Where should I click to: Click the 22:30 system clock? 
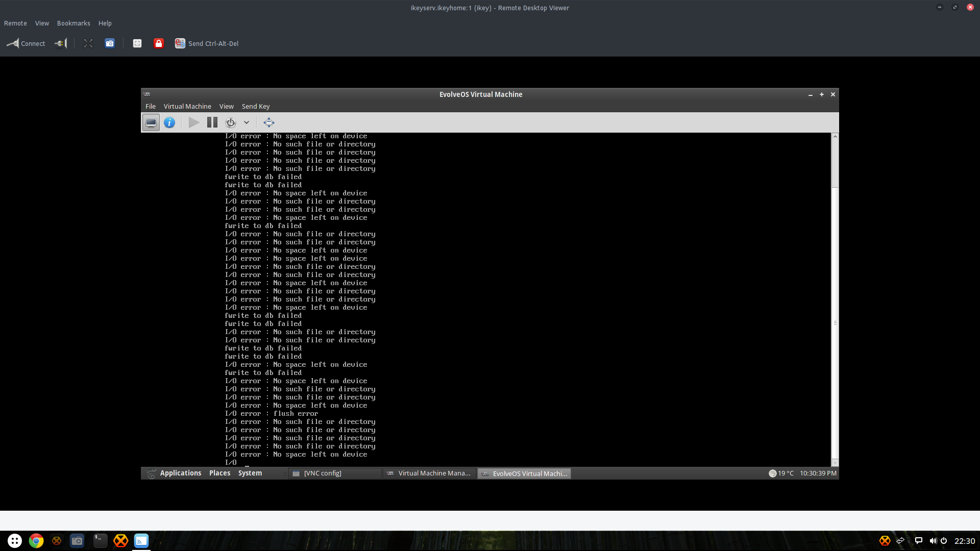point(965,541)
